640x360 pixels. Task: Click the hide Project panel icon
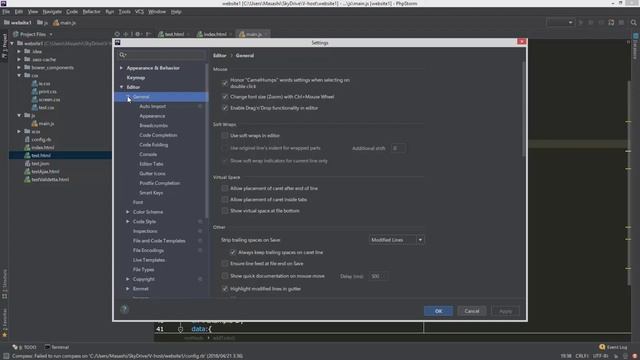tap(148, 34)
